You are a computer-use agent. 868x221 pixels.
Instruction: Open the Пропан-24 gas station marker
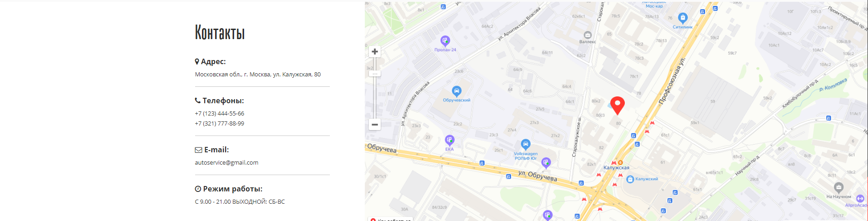click(446, 41)
